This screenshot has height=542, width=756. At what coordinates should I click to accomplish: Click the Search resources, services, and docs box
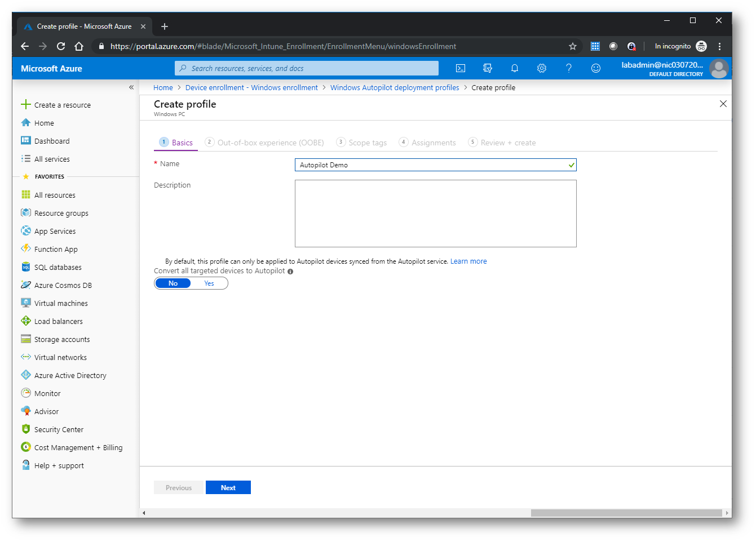[x=307, y=68]
